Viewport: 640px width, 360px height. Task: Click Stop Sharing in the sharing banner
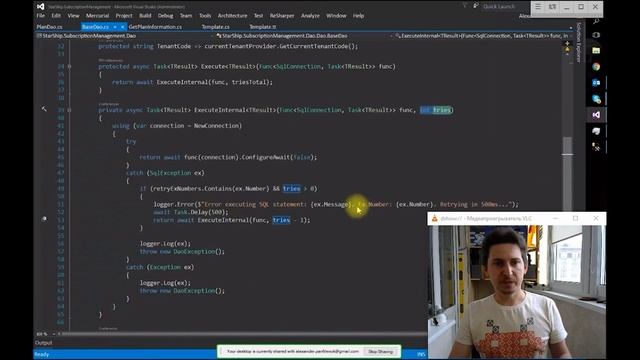380,351
